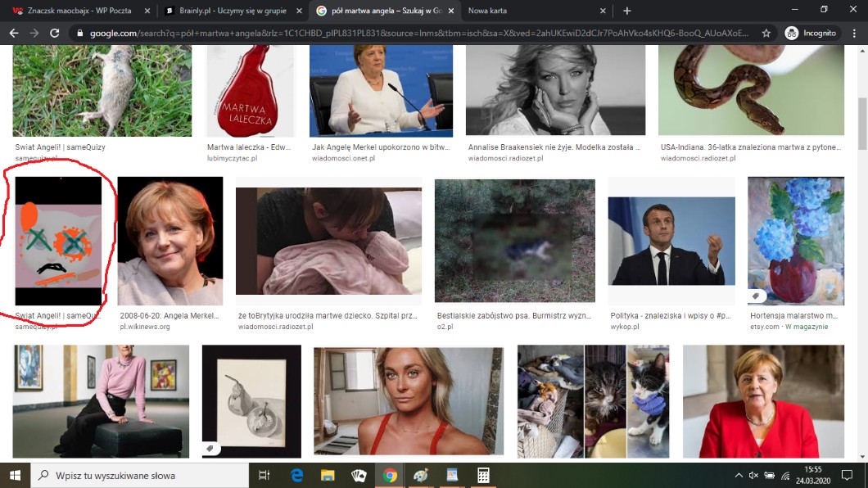Click the Windows taskbar search box
The height and width of the screenshot is (488, 868).
(x=139, y=475)
